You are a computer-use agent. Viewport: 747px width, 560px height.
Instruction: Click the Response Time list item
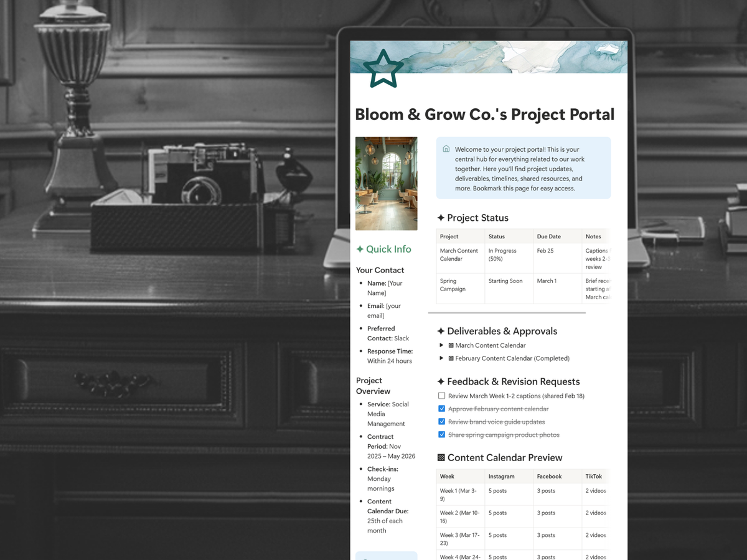390,356
